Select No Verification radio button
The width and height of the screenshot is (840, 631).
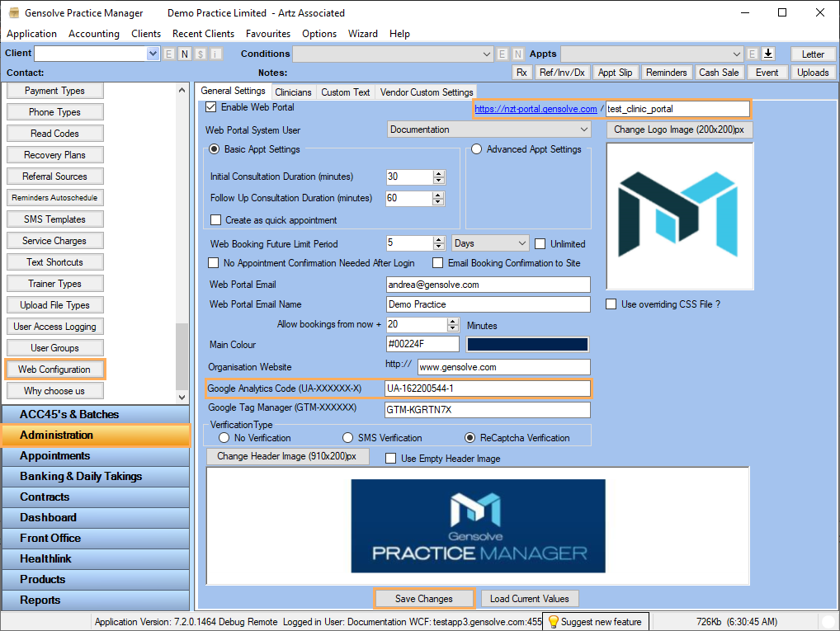tap(224, 438)
